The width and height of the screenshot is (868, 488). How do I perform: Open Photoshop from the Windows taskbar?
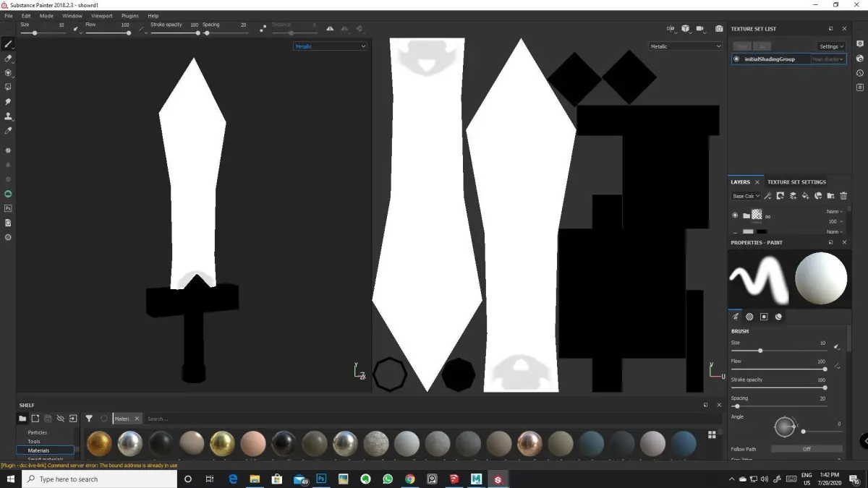(321, 479)
